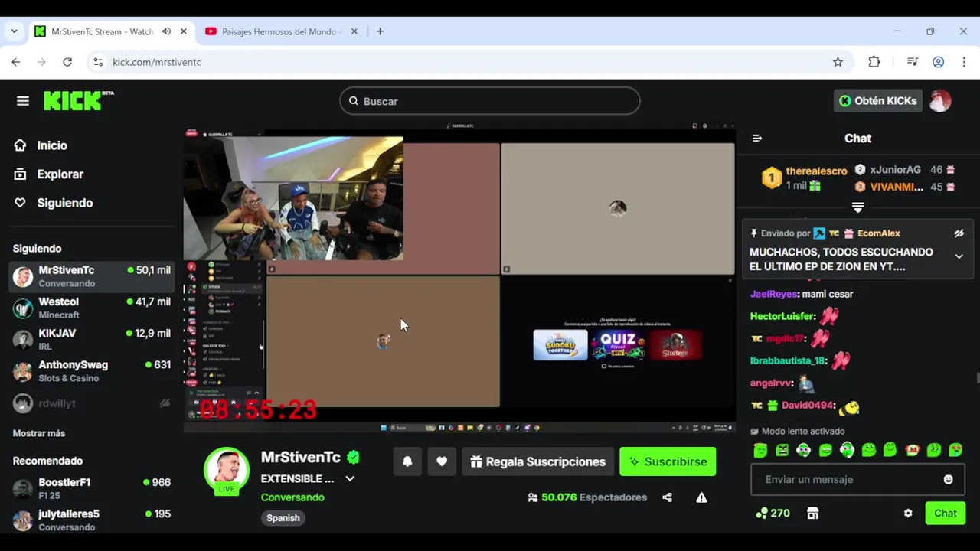
Task: Send message with green Chat button
Action: (x=945, y=514)
